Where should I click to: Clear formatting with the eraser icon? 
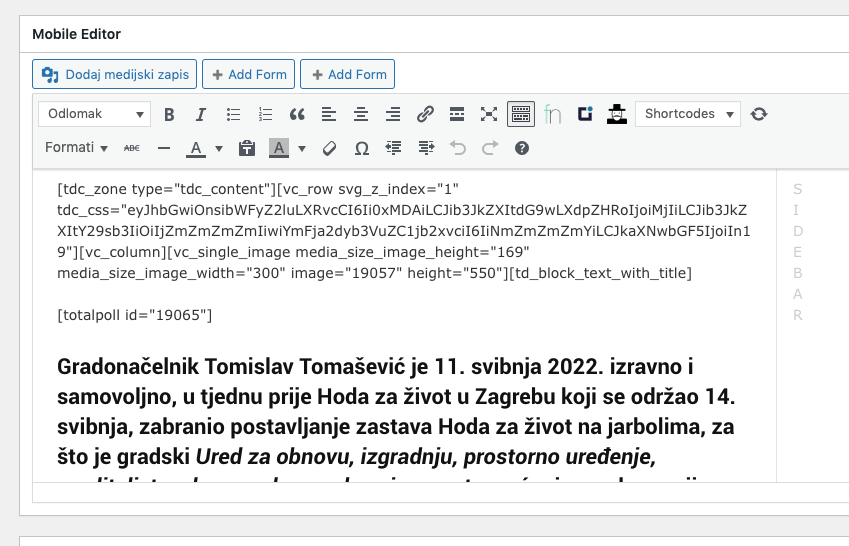[329, 148]
